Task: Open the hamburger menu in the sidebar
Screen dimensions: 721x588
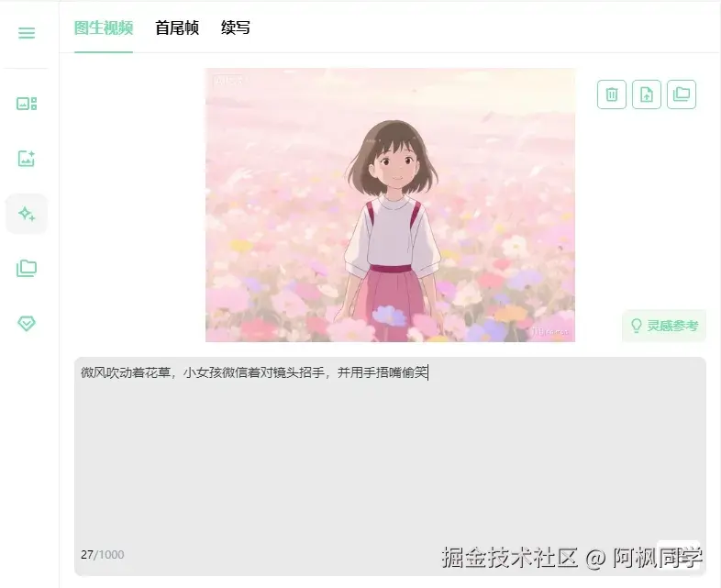Action: click(27, 33)
